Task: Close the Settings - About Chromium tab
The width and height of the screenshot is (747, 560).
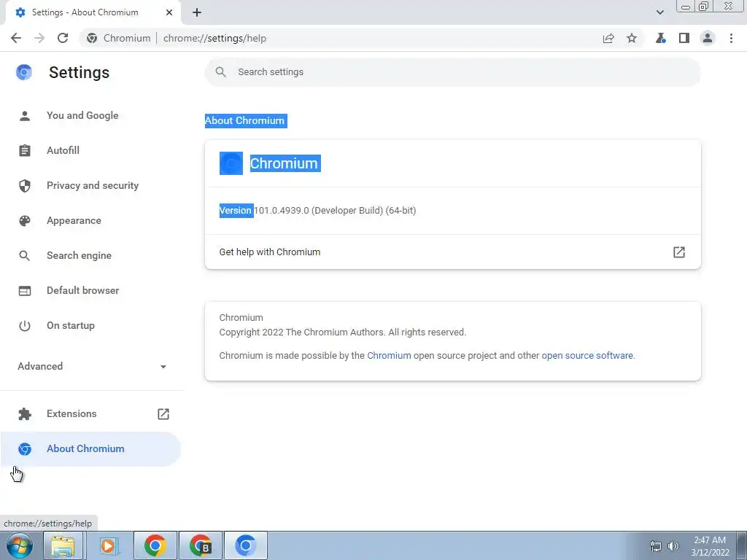Action: pos(169,12)
